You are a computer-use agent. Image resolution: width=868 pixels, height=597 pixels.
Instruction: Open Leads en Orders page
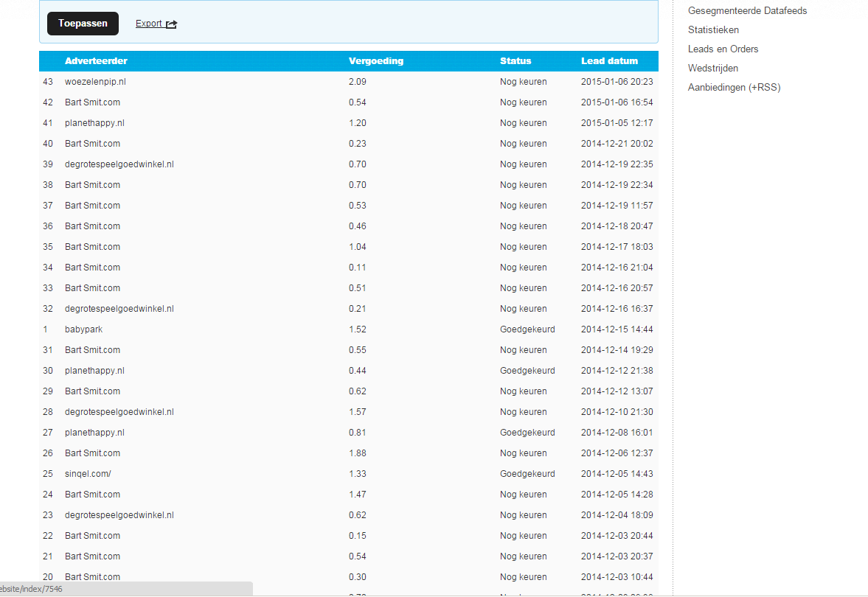pos(723,49)
